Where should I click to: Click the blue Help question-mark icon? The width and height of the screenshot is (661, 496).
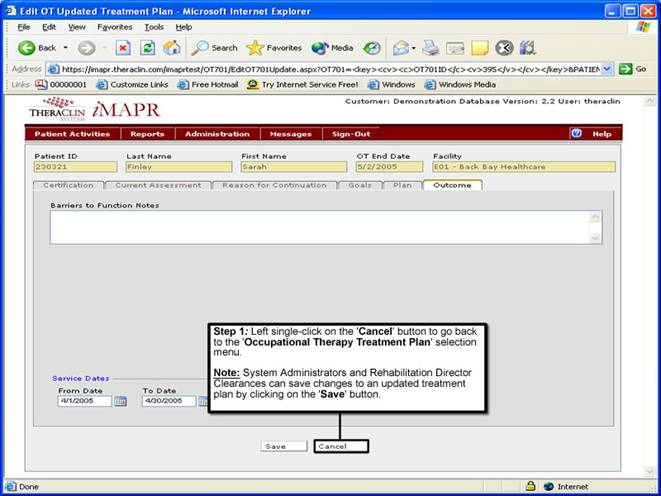tap(576, 133)
